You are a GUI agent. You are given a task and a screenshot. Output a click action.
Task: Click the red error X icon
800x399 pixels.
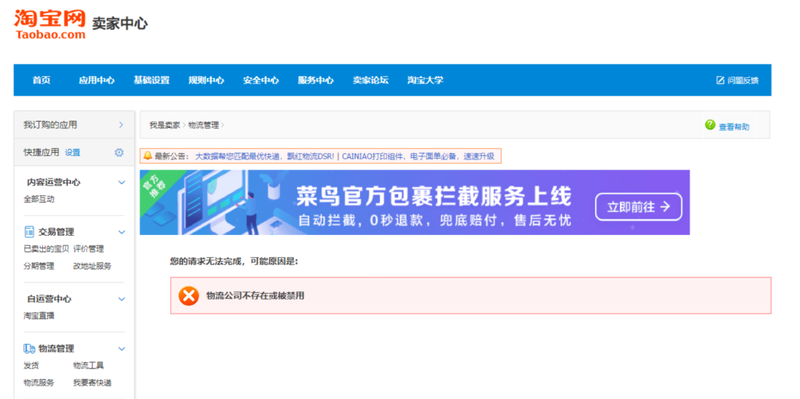coord(189,296)
